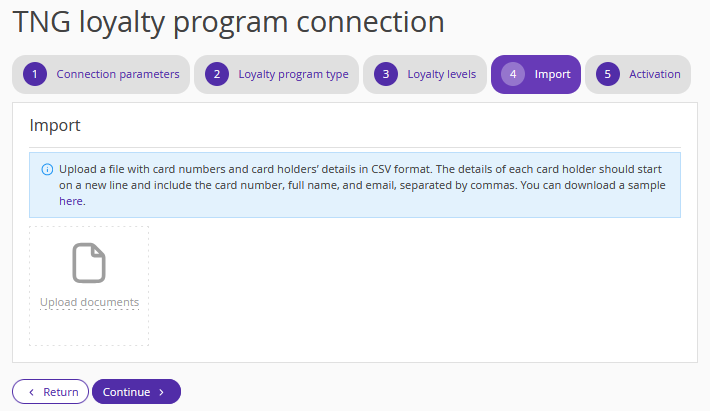This screenshot has height=411, width=710.
Task: Click the step 4 number badge
Action: [x=513, y=74]
